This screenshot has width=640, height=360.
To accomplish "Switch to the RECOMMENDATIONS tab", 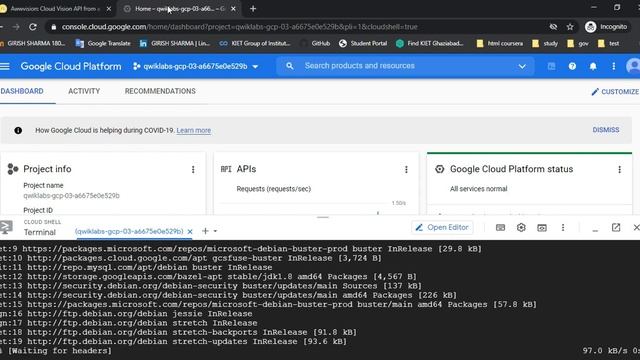I will pyautogui.click(x=160, y=91).
